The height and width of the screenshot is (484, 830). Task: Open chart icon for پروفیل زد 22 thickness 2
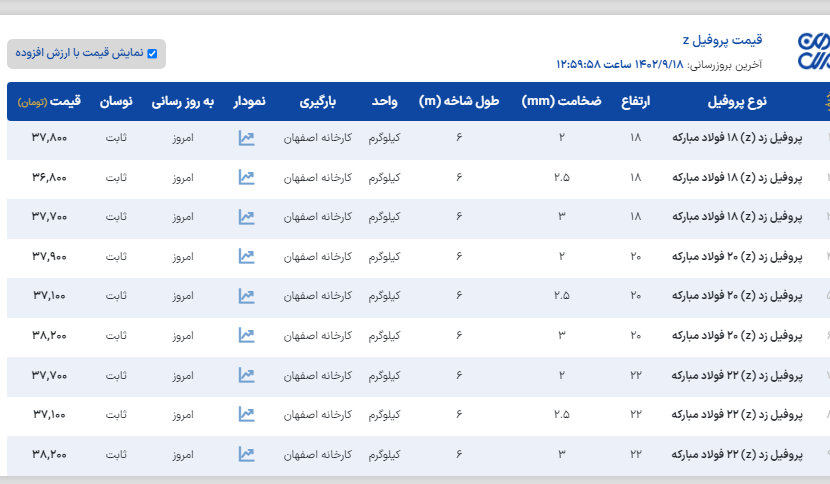pyautogui.click(x=246, y=375)
